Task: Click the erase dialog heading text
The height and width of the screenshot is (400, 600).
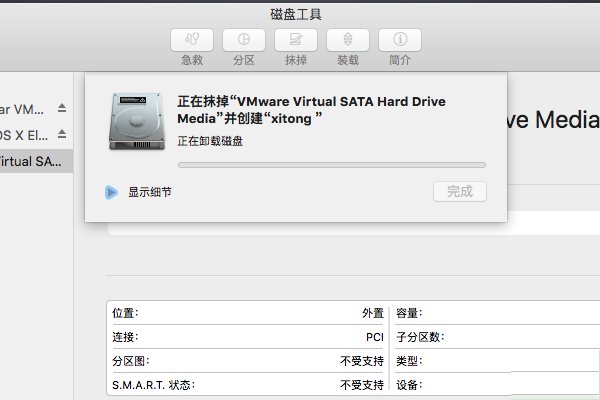Action: pyautogui.click(x=311, y=110)
